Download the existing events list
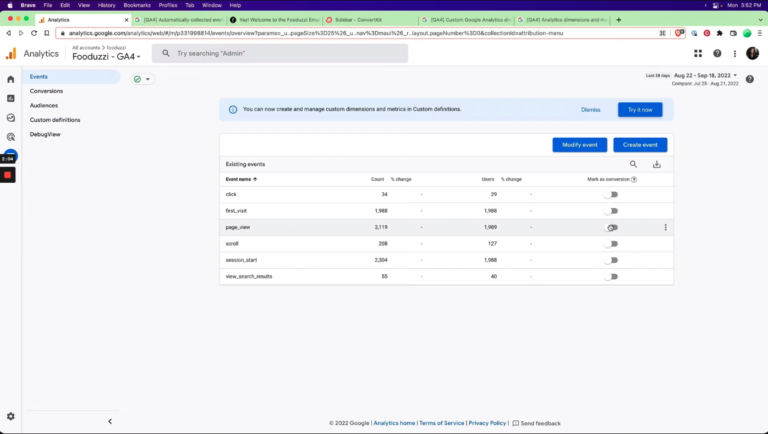 click(657, 164)
